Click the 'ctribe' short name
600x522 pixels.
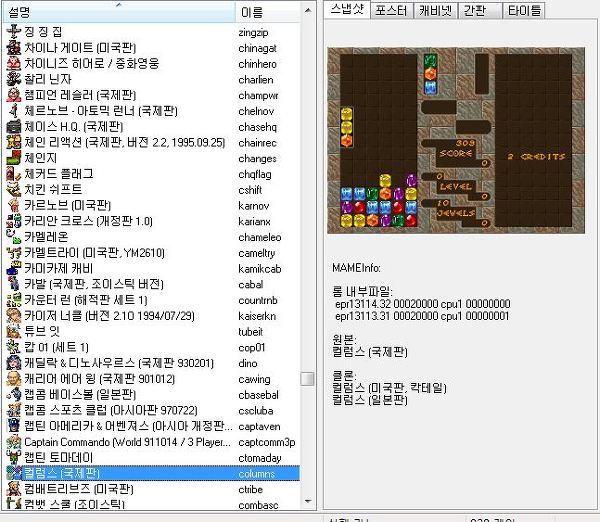coord(250,490)
